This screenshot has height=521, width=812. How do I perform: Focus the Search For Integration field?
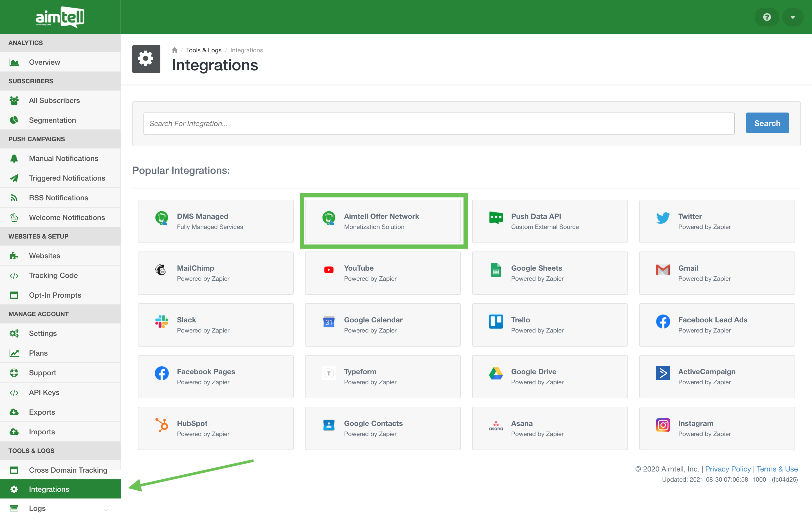[438, 123]
